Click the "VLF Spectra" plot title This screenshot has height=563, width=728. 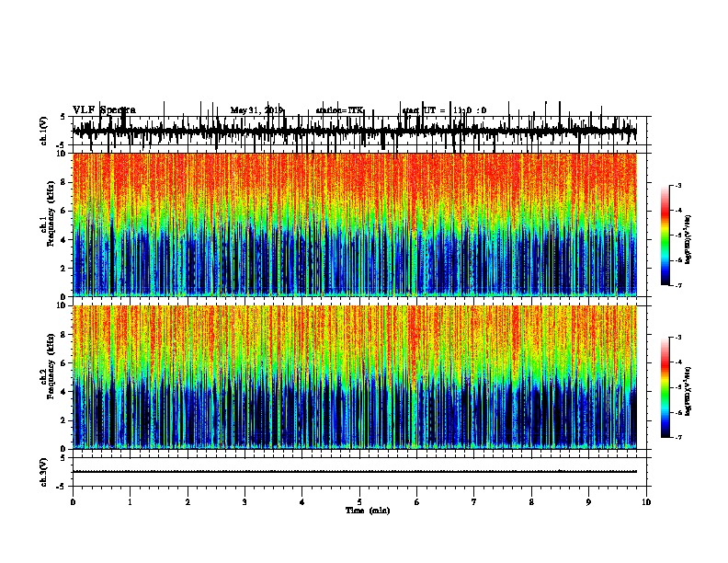pyautogui.click(x=104, y=110)
